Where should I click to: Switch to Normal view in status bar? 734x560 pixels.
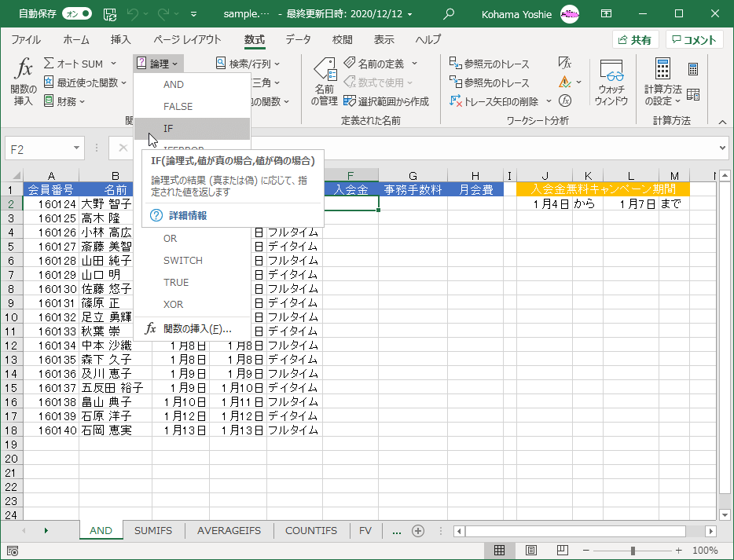point(500,550)
